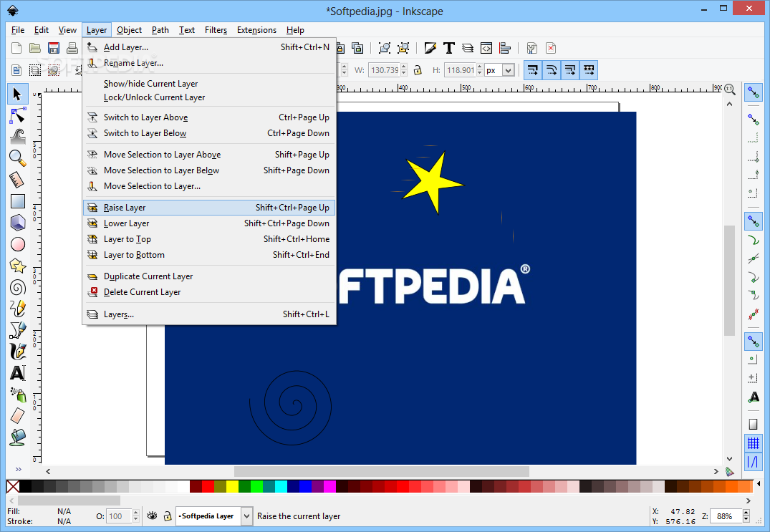Select the Spray tool

[x=17, y=395]
